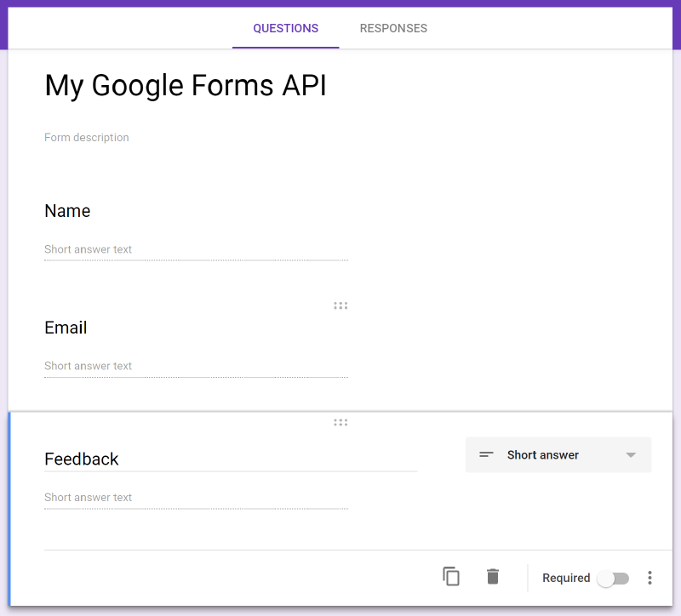Viewport: 681px width, 616px height.
Task: Edit the Feedback question title field
Action: 231,459
